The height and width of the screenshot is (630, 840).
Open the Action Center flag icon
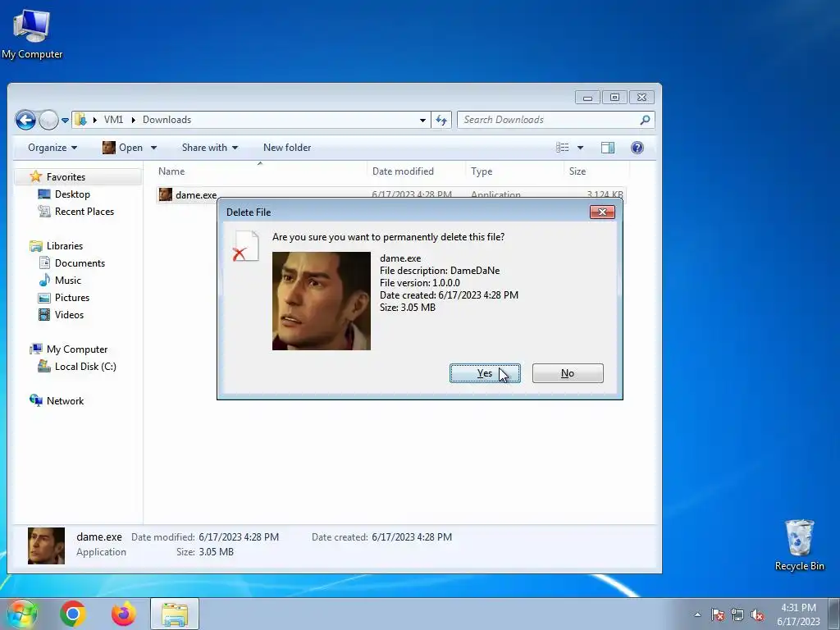[x=718, y=614]
